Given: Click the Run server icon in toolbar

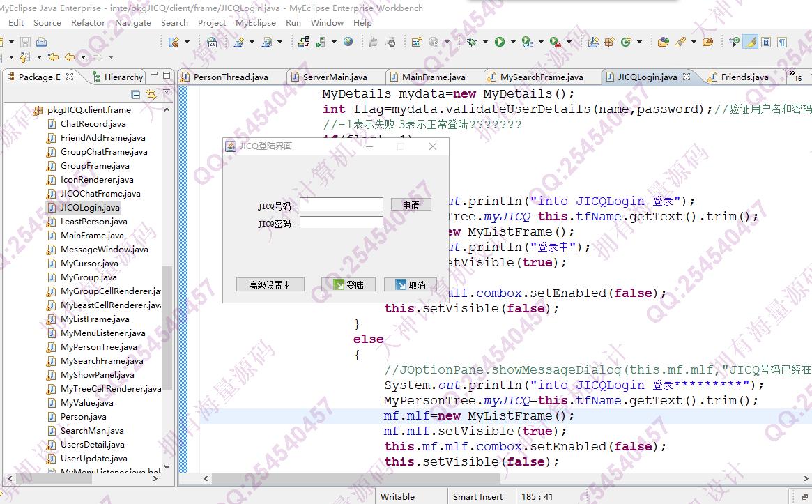Looking at the screenshot, I should point(321,42).
